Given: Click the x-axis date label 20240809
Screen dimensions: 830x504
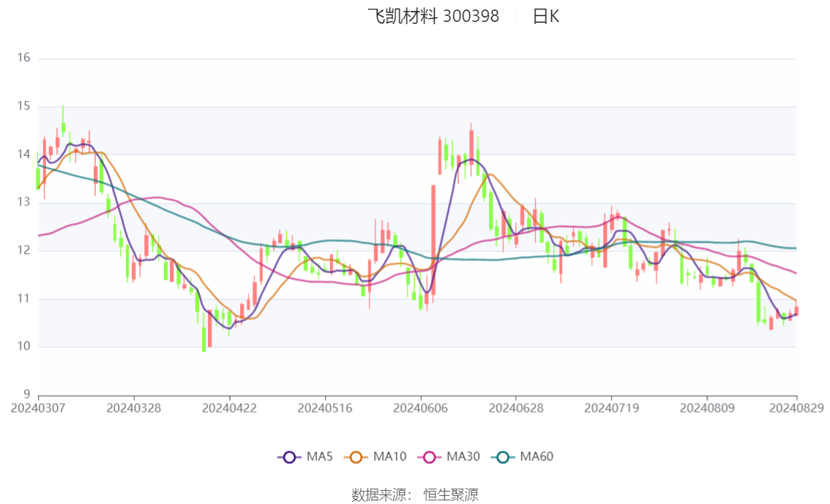Looking at the screenshot, I should [x=707, y=408].
